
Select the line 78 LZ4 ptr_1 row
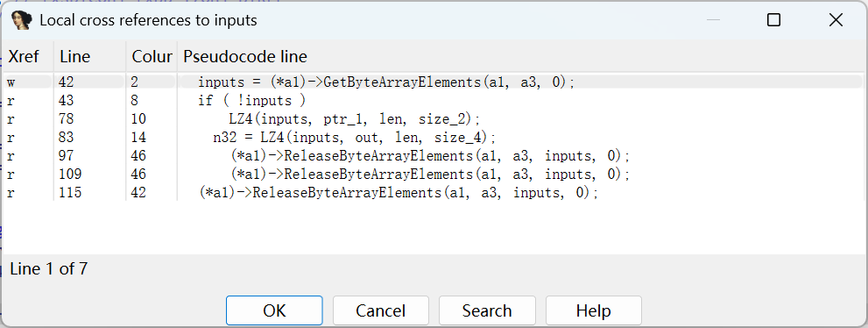[433, 119]
